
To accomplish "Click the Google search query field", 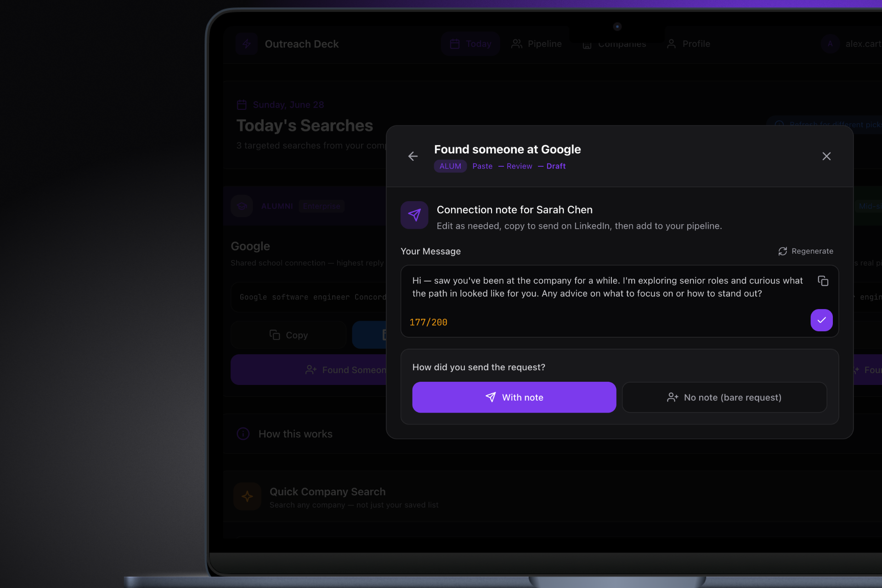I will pyautogui.click(x=309, y=297).
